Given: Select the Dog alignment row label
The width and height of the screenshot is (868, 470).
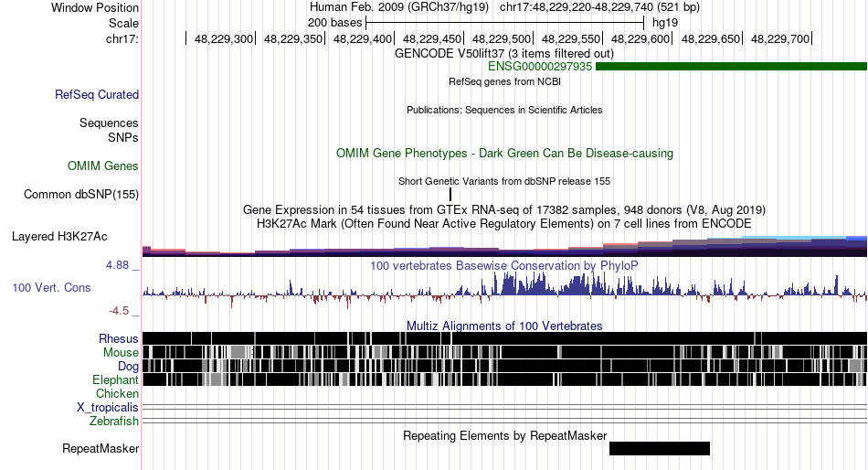Looking at the screenshot, I should [x=128, y=367].
